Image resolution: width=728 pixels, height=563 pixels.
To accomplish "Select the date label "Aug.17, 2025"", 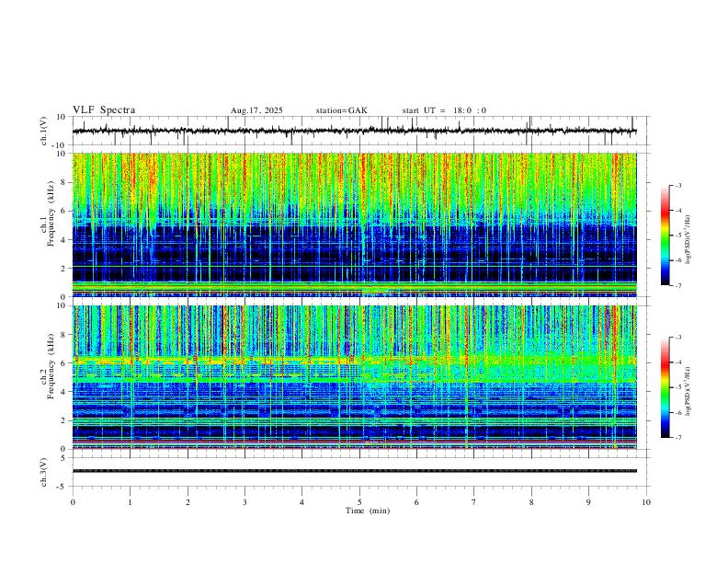I will click(256, 110).
